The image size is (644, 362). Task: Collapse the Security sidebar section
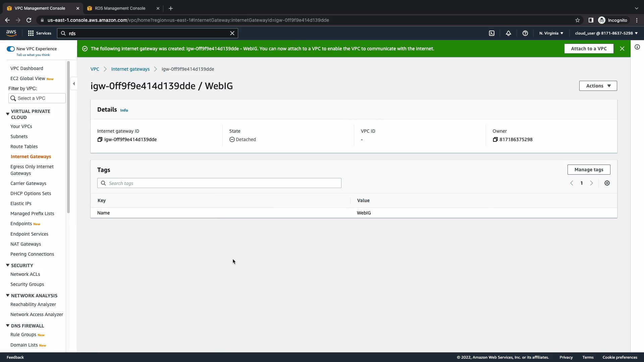click(x=8, y=265)
